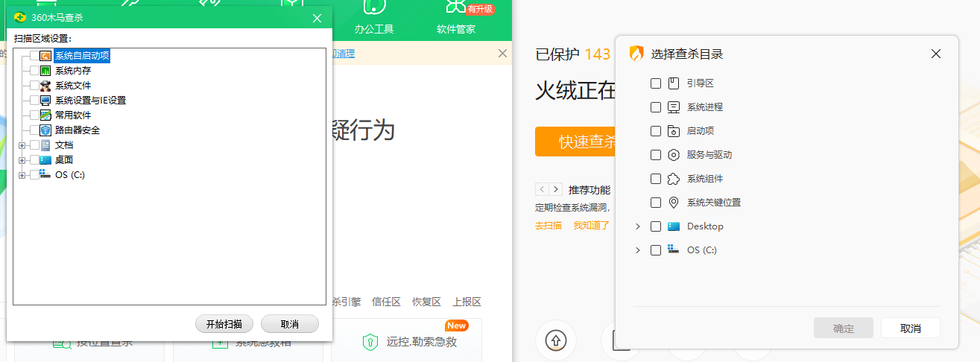Click the 去扫描 link

549,225
